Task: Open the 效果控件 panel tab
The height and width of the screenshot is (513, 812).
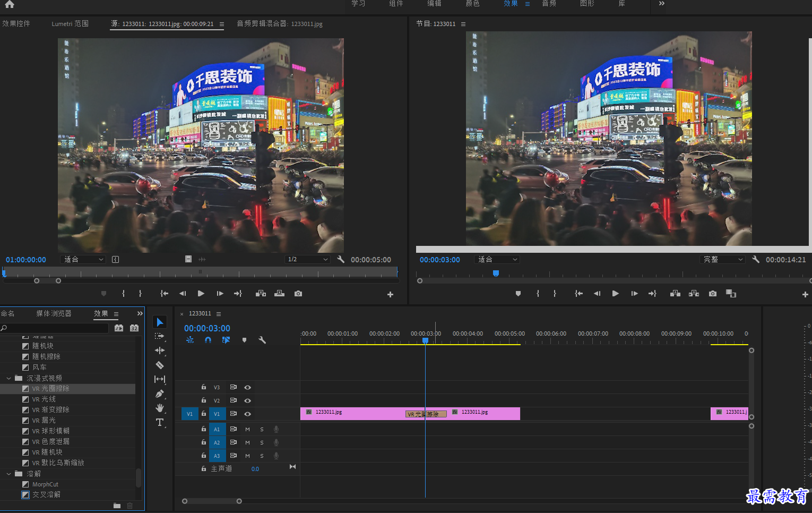Action: click(x=16, y=23)
